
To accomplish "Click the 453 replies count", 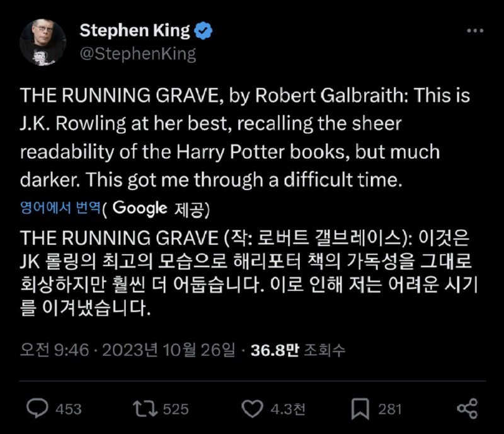I will coord(69,409).
